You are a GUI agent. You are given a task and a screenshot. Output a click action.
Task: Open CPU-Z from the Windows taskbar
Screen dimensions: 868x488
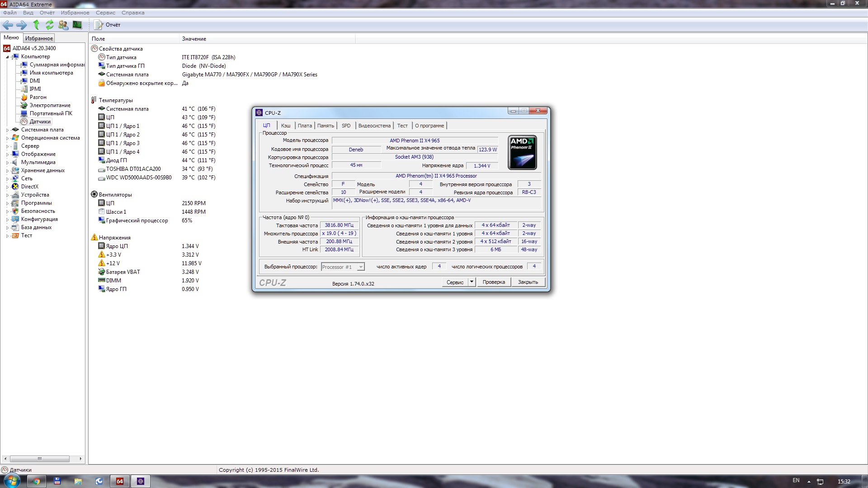coord(141,481)
